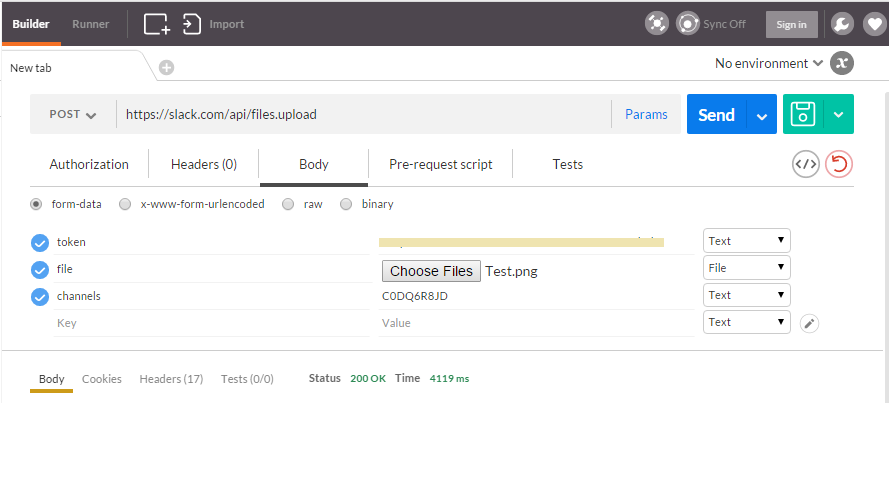Open the generate code snippet icon

tap(806, 164)
